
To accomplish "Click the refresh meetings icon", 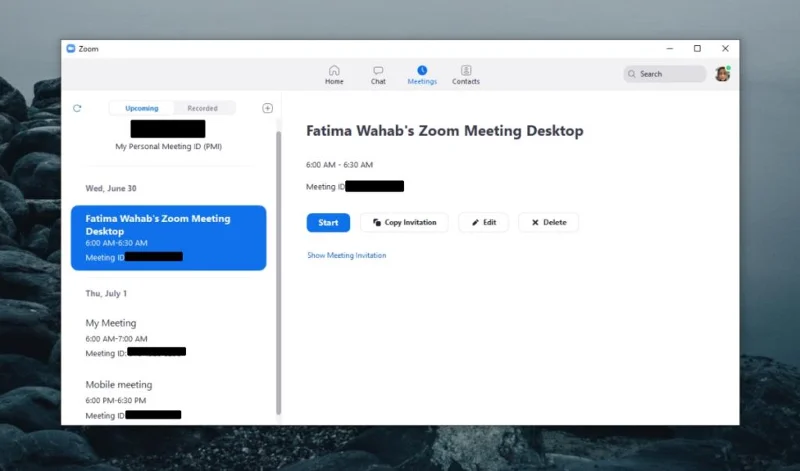I will tap(77, 108).
